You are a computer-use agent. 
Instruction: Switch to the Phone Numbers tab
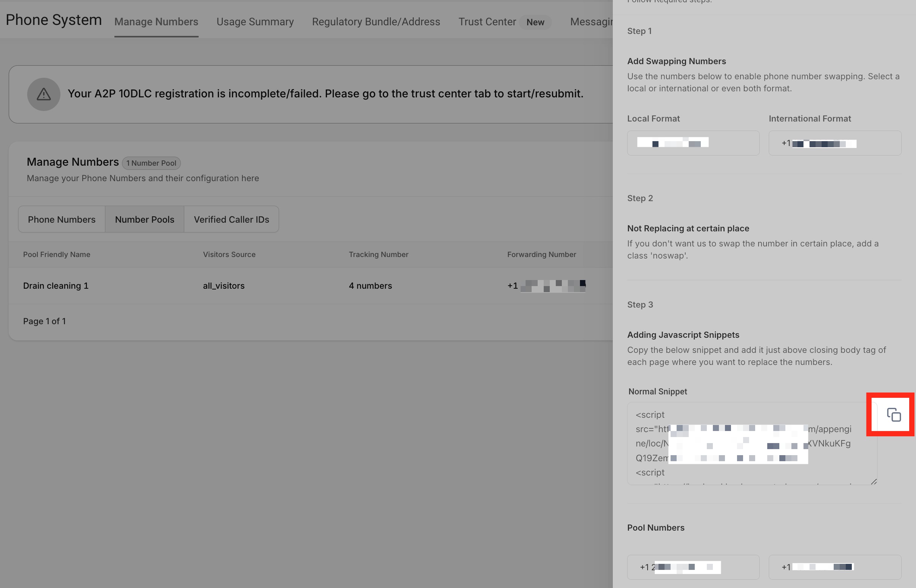[x=61, y=219]
